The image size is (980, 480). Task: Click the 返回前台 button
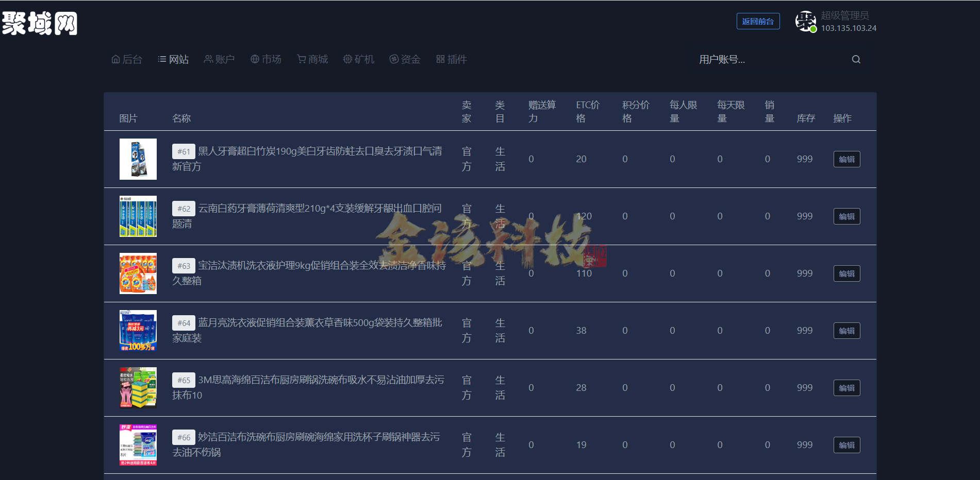click(x=758, y=21)
